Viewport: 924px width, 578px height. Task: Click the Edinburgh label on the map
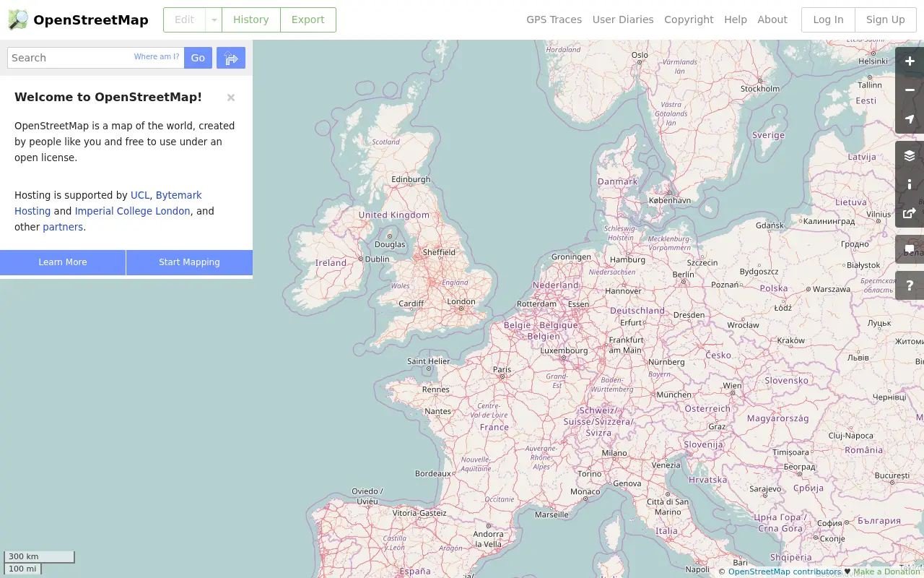[x=411, y=179]
